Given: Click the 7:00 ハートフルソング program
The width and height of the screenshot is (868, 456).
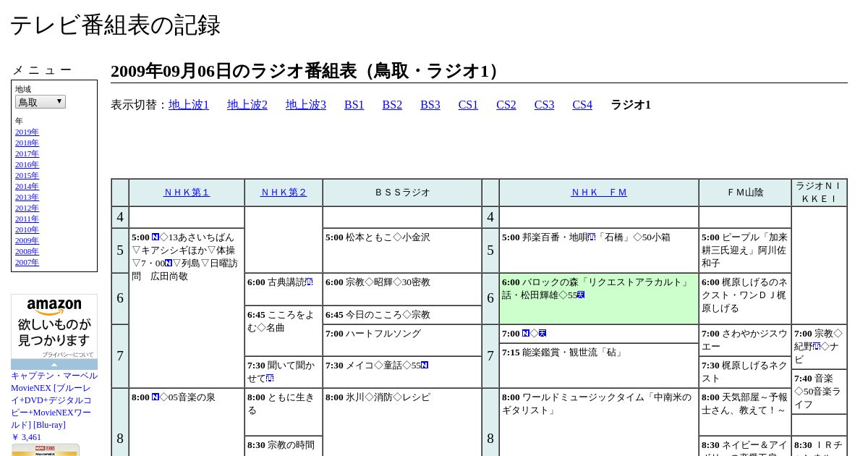Looking at the screenshot, I should (x=402, y=340).
